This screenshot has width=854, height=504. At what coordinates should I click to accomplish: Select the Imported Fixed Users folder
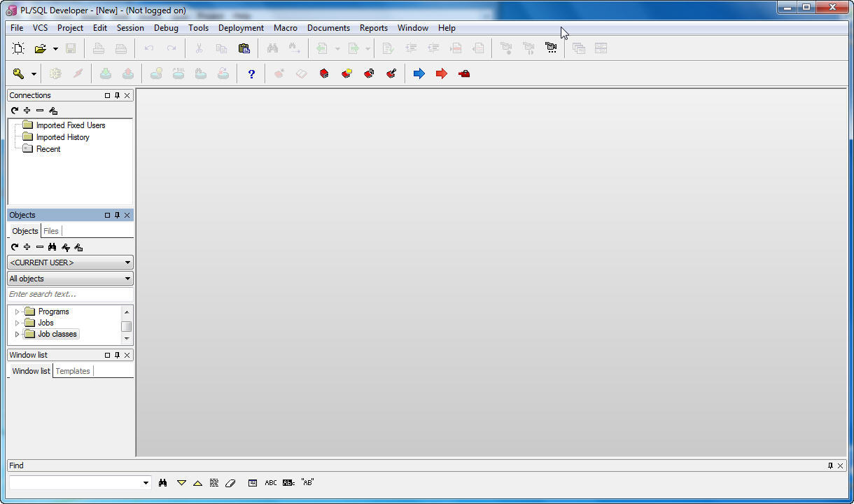(x=71, y=125)
